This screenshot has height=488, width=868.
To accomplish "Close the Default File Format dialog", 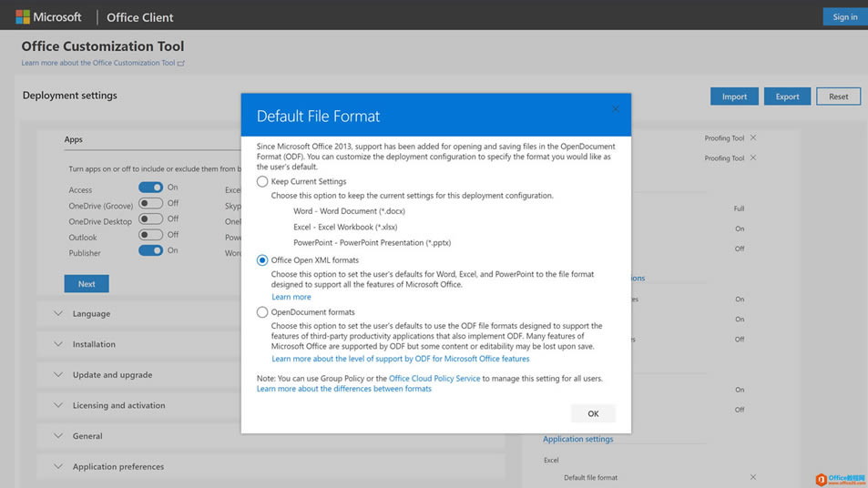I will coord(615,109).
